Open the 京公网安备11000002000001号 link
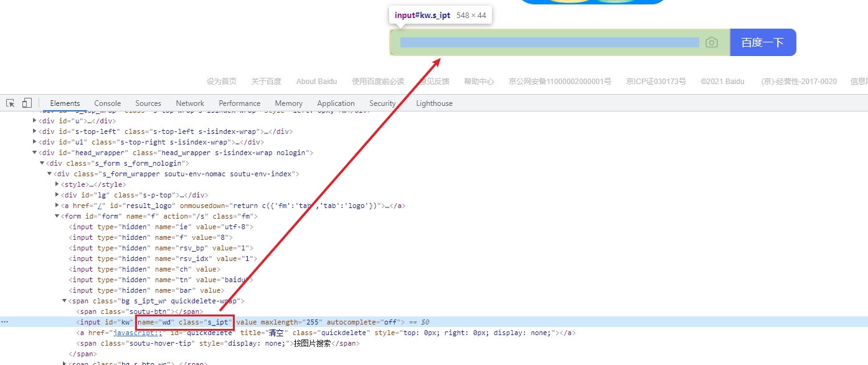This screenshot has width=868, height=365. coord(560,81)
